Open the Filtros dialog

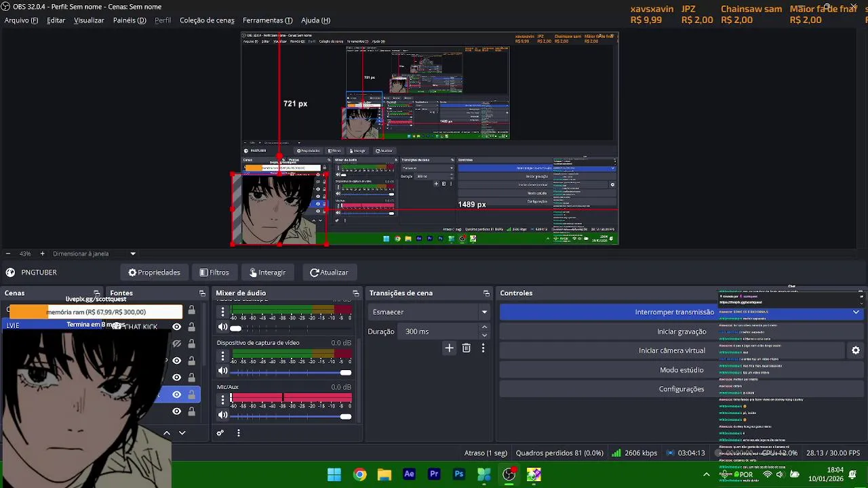click(214, 272)
